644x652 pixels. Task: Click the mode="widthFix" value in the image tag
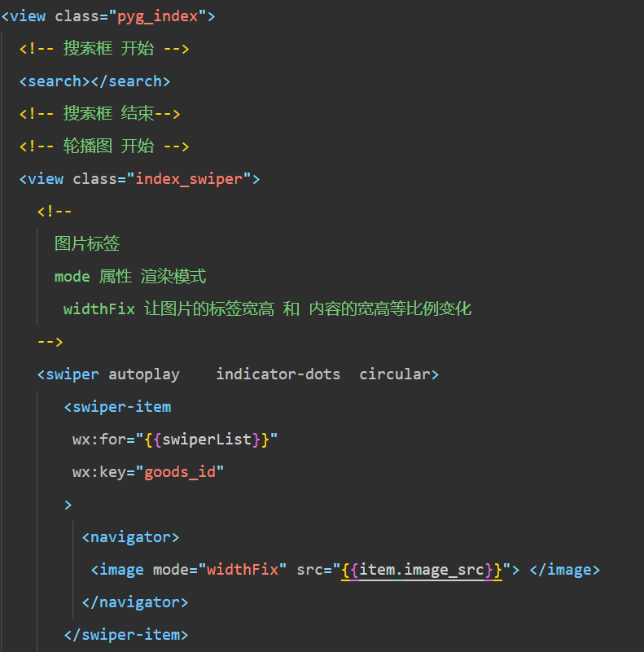242,570
